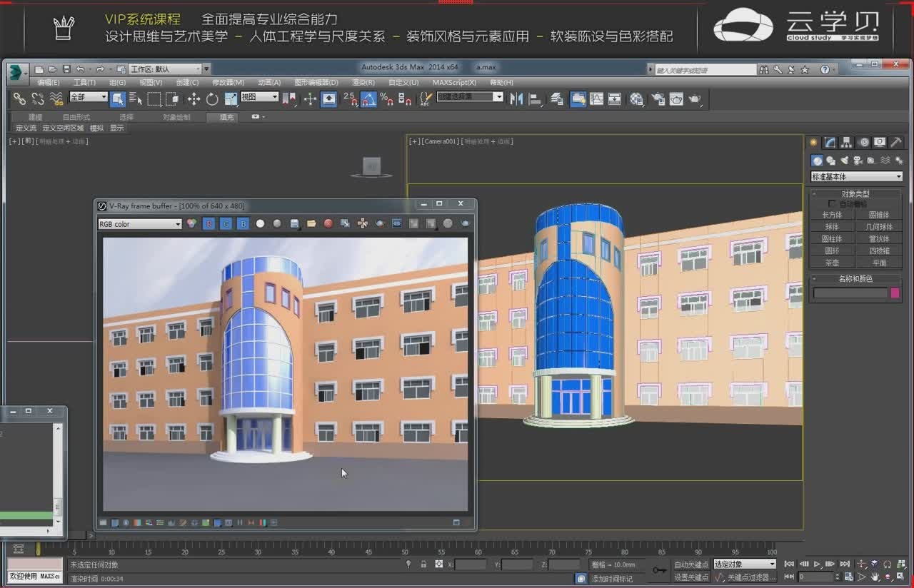Viewport: 914px width, 588px height.
Task: Click the 平面 plane button
Action: click(880, 263)
